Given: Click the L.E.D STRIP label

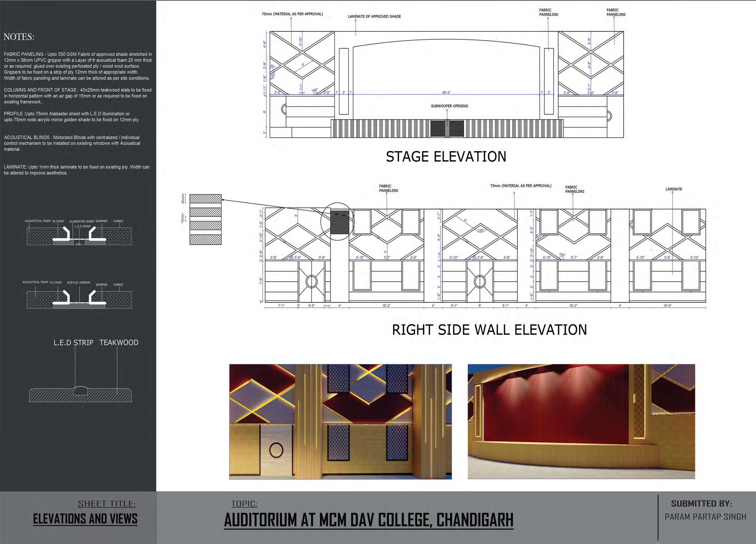Looking at the screenshot, I should pyautogui.click(x=73, y=343).
